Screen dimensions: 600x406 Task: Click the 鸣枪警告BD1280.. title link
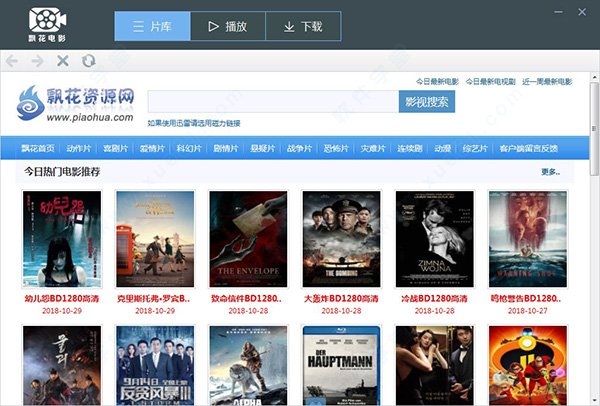click(x=526, y=298)
